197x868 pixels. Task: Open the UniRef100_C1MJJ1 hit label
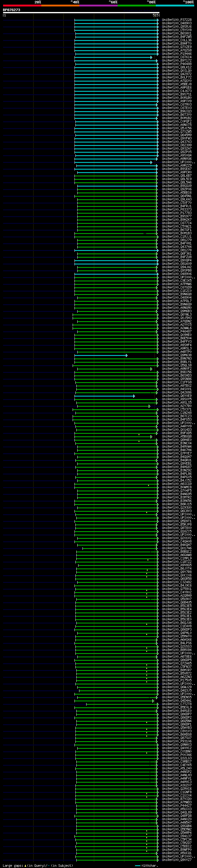(177, 237)
